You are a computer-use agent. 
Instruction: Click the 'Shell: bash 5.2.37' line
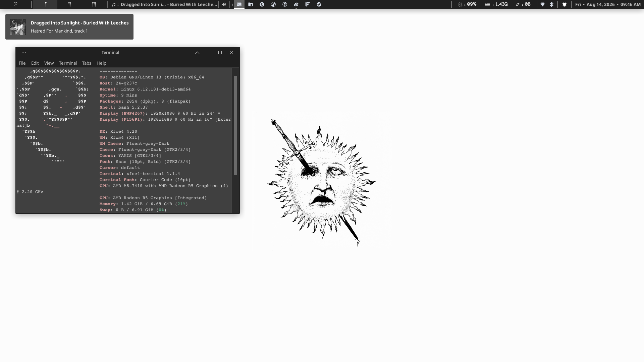click(124, 107)
